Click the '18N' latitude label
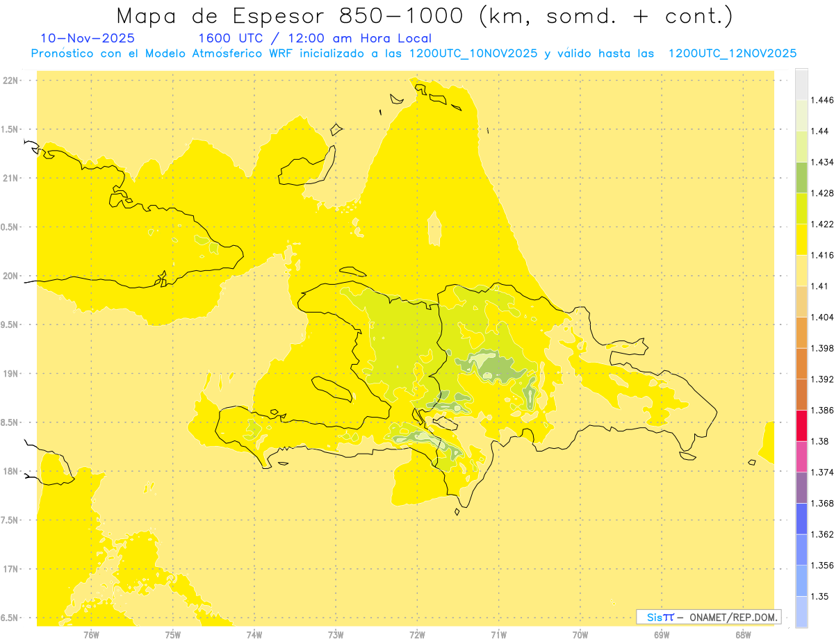The height and width of the screenshot is (644, 834). [x=10, y=471]
